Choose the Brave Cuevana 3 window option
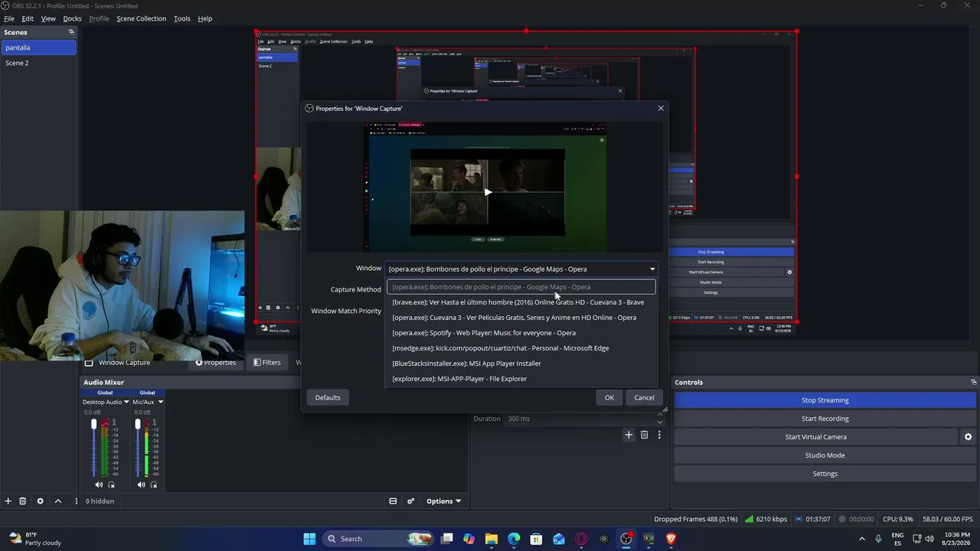The width and height of the screenshot is (980, 551). click(x=521, y=302)
